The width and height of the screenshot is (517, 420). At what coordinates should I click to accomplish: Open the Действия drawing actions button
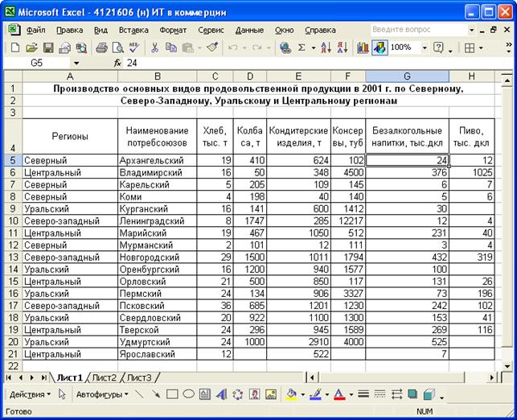point(29,395)
